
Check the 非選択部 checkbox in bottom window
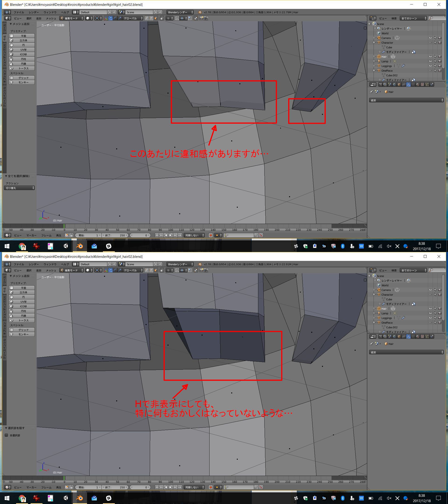tap(7, 435)
